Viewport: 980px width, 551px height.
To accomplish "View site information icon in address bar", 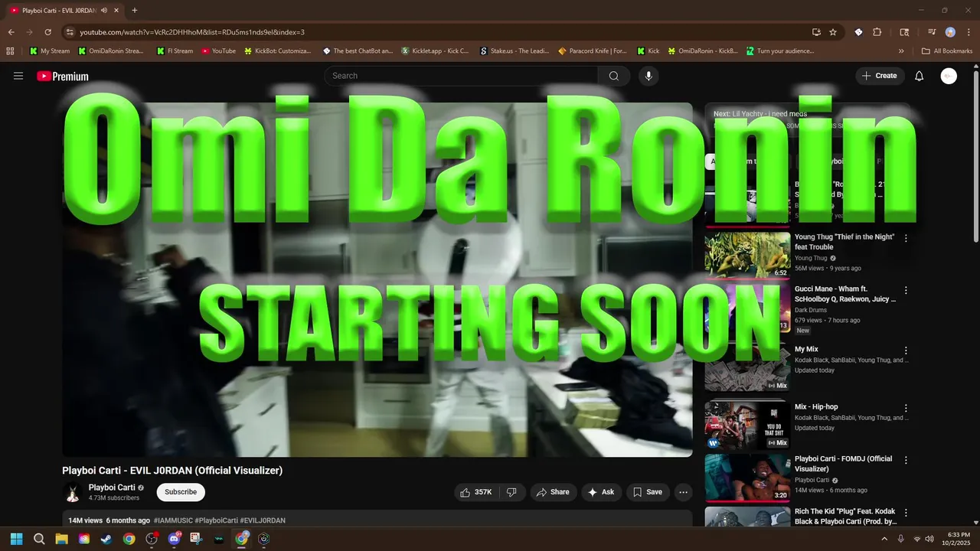I will tap(70, 32).
